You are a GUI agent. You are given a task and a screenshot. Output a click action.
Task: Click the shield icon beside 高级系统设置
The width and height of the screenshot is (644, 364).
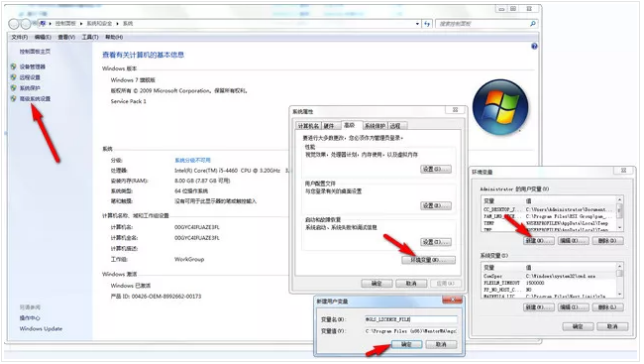click(x=14, y=99)
